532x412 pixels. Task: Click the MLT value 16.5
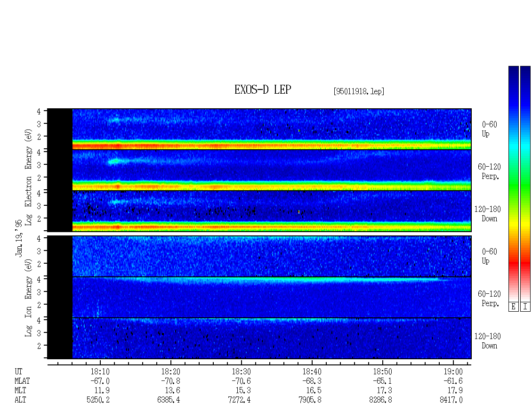(x=314, y=391)
